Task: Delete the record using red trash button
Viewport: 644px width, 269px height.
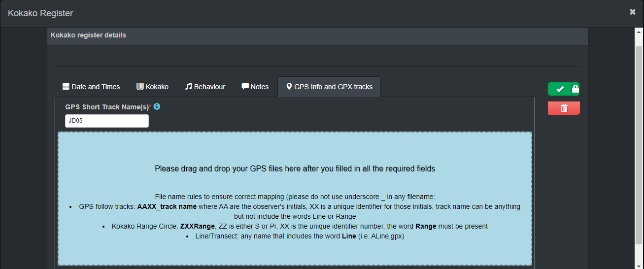Action: tap(564, 108)
